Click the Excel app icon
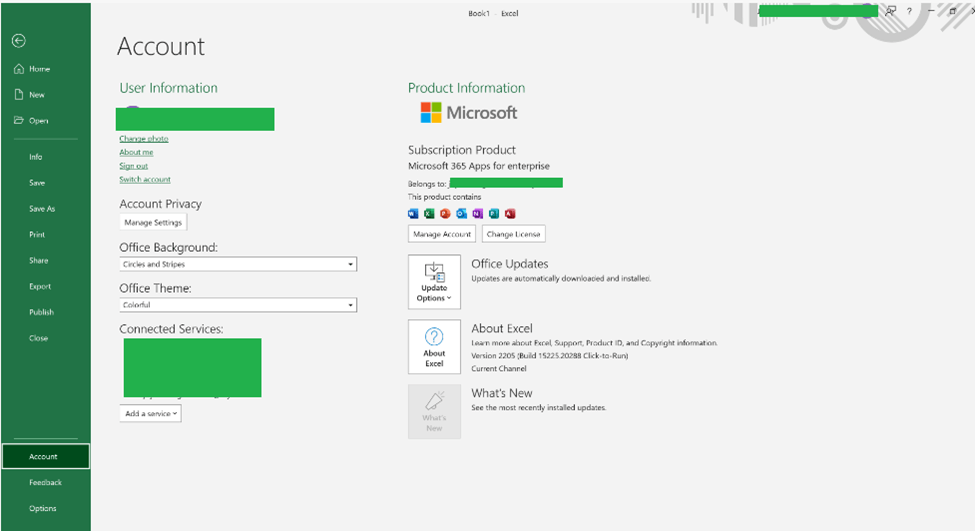Image resolution: width=975 pixels, height=531 pixels. (429, 214)
